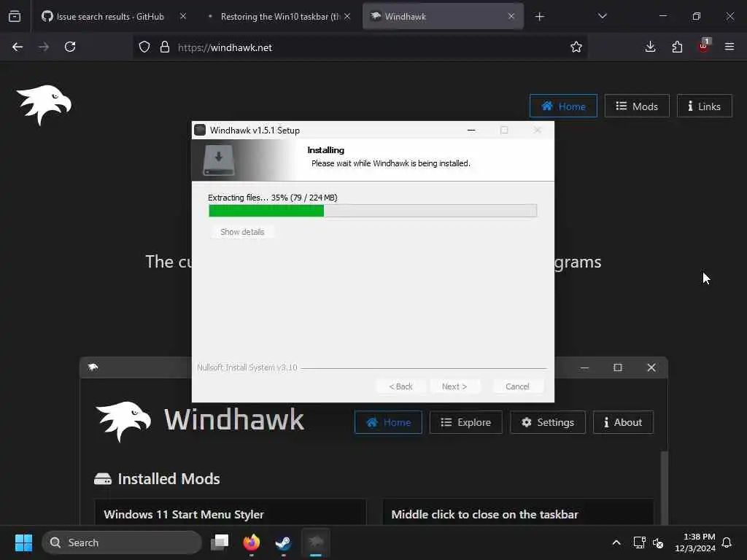This screenshot has height=560, width=747.
Task: Click the Windhawk eagle logo on the website
Action: (44, 104)
